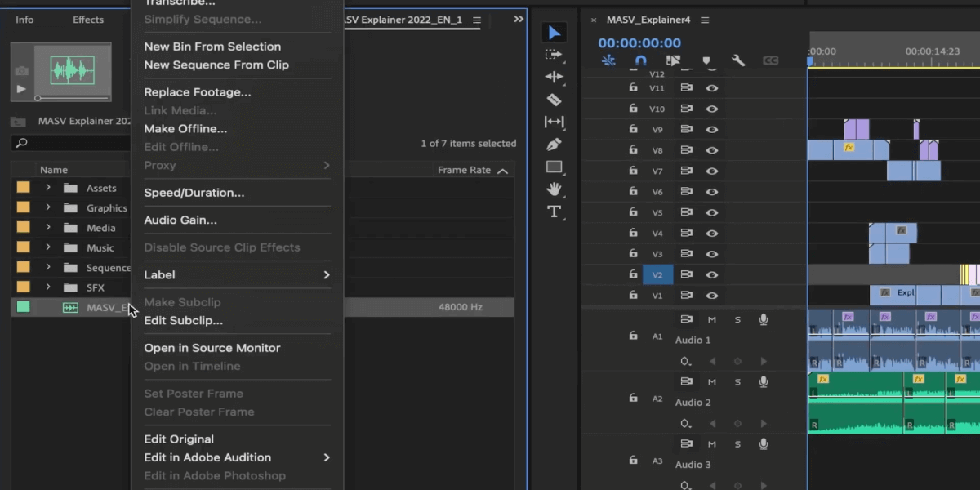
Task: Play the audio clip thumbnail preview
Action: (21, 89)
